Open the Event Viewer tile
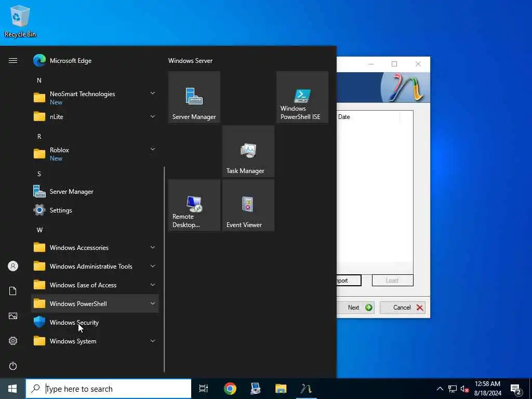 248,205
